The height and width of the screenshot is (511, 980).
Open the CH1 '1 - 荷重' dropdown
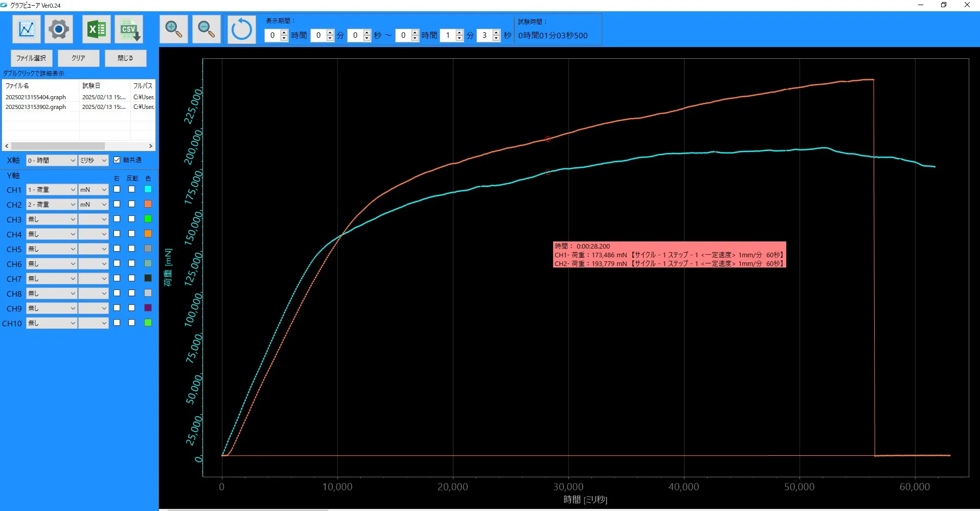[51, 190]
